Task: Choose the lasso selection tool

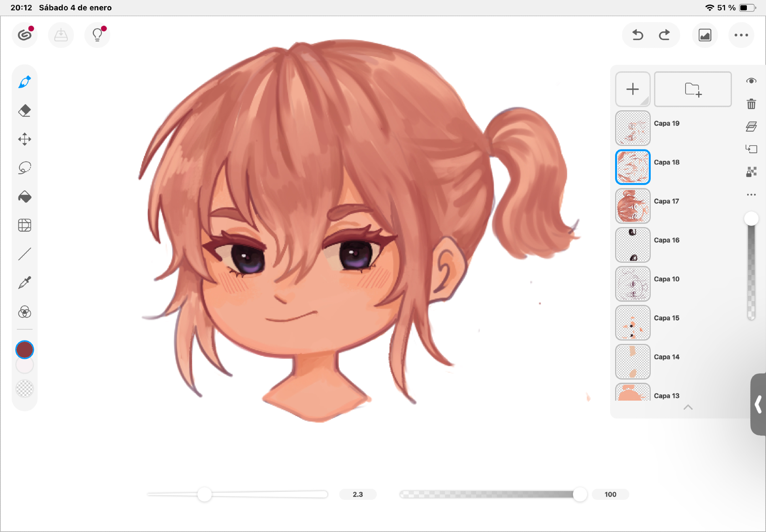Action: pos(25,168)
